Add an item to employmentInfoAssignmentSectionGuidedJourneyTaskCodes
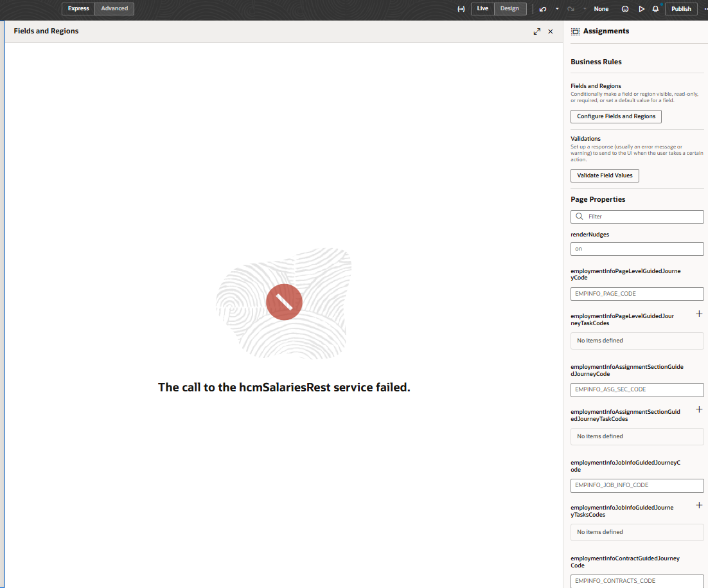Image resolution: width=708 pixels, height=588 pixels. pos(699,409)
